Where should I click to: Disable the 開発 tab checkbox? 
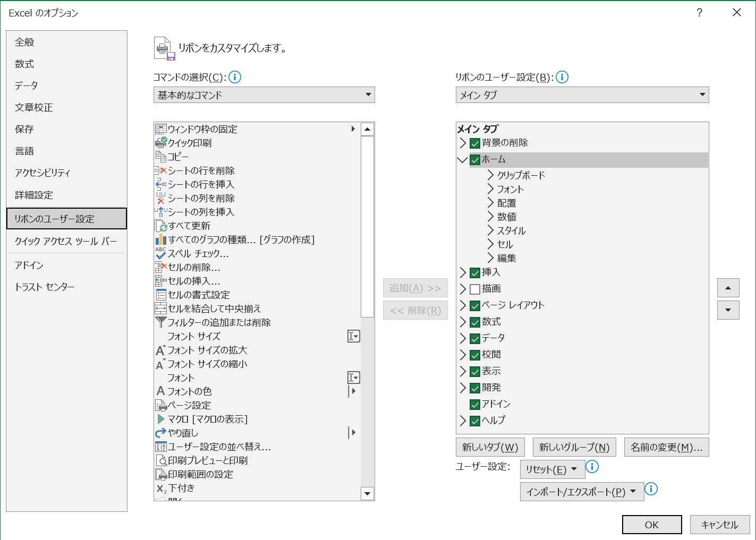coord(474,388)
